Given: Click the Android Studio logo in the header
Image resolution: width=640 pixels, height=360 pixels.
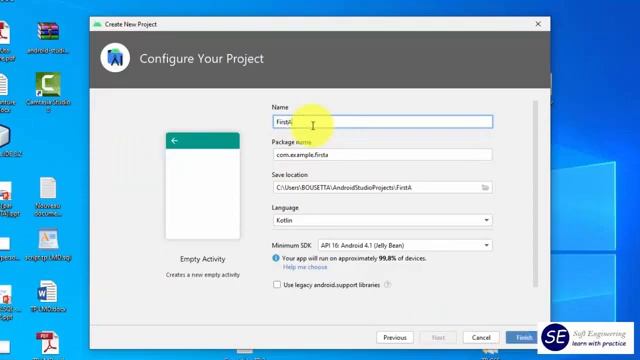Looking at the screenshot, I should click(x=115, y=58).
